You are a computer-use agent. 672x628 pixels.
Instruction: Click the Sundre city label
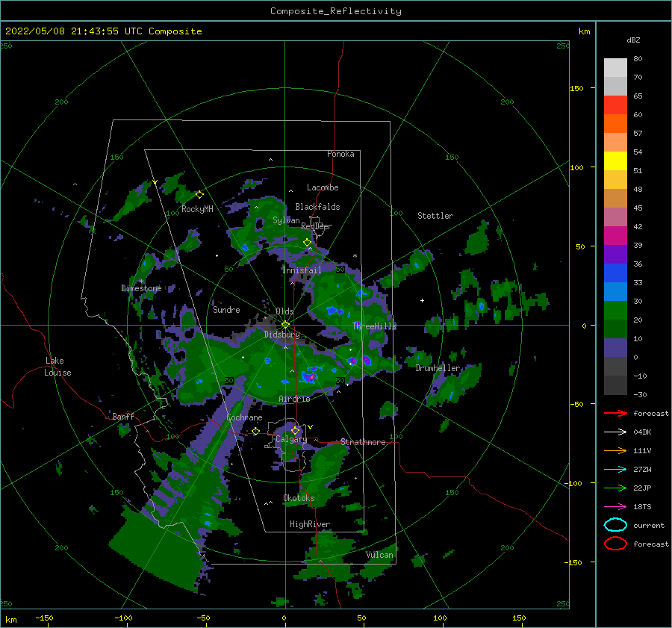tap(227, 309)
